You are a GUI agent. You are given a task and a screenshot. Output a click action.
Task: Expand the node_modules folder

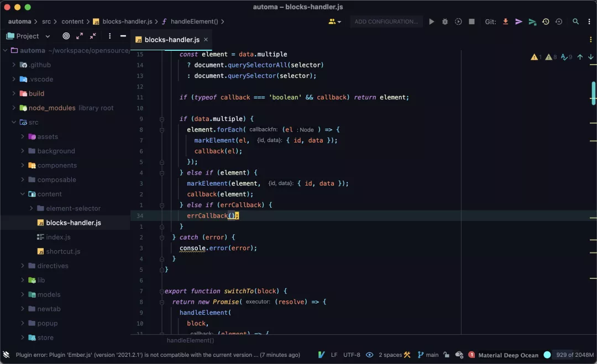pos(14,108)
